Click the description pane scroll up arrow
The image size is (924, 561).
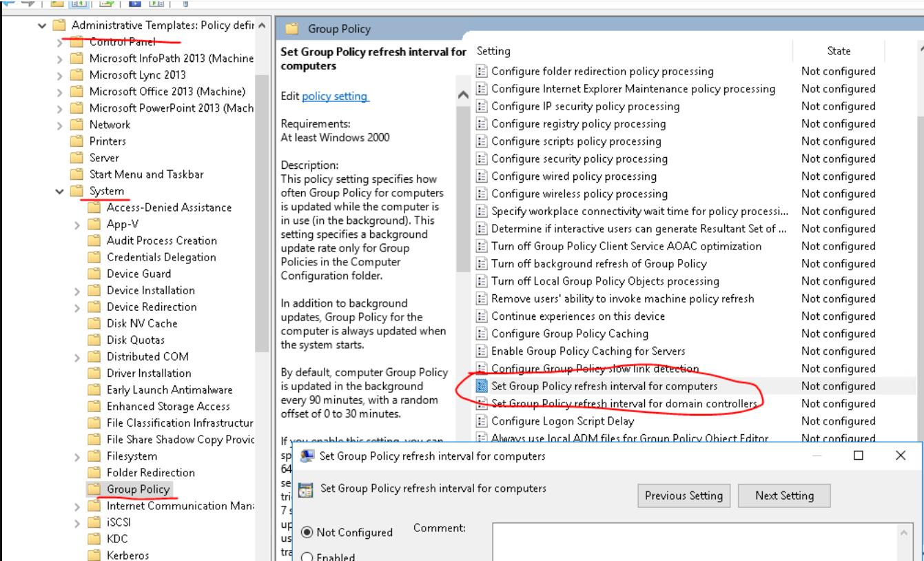(x=463, y=95)
